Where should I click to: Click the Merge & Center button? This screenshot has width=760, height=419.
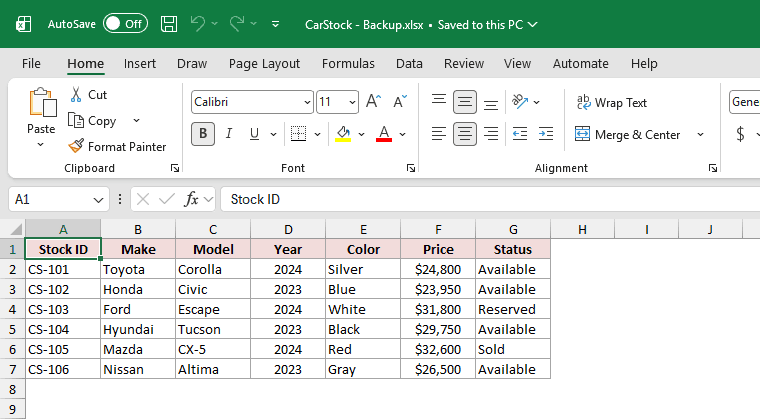[627, 134]
